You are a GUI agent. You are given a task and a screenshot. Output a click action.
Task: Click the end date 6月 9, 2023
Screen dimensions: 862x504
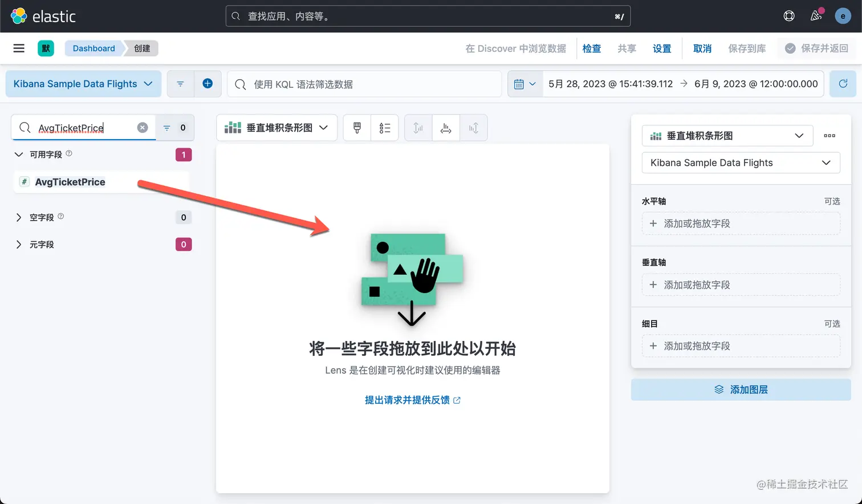click(x=756, y=84)
